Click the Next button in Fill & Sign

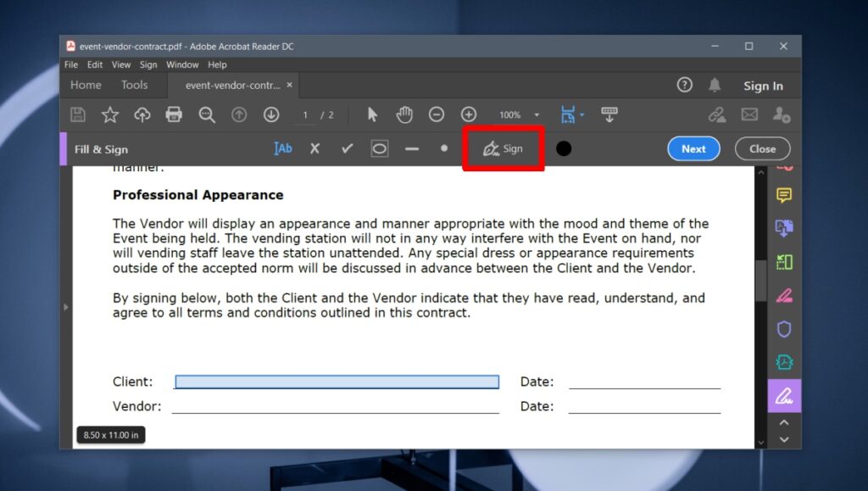coord(693,148)
